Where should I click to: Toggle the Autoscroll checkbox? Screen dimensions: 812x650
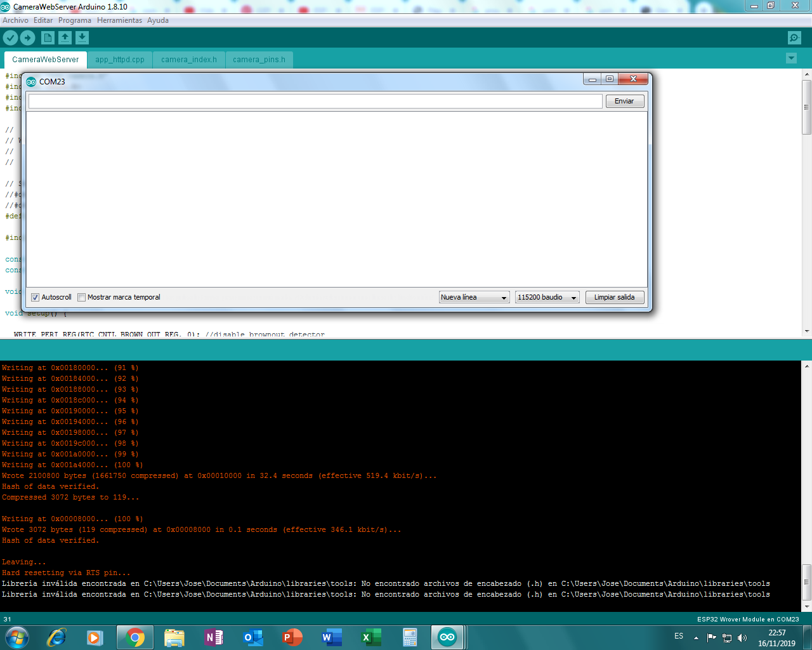(x=36, y=297)
